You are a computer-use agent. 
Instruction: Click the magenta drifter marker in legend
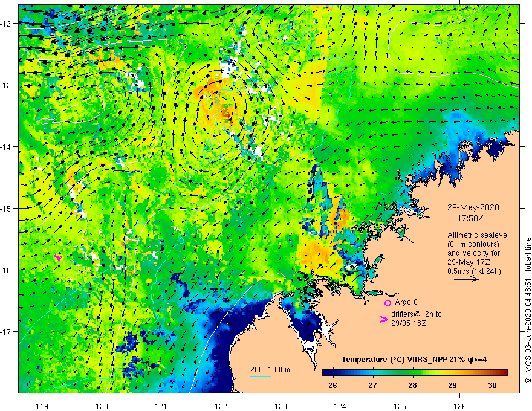(383, 319)
